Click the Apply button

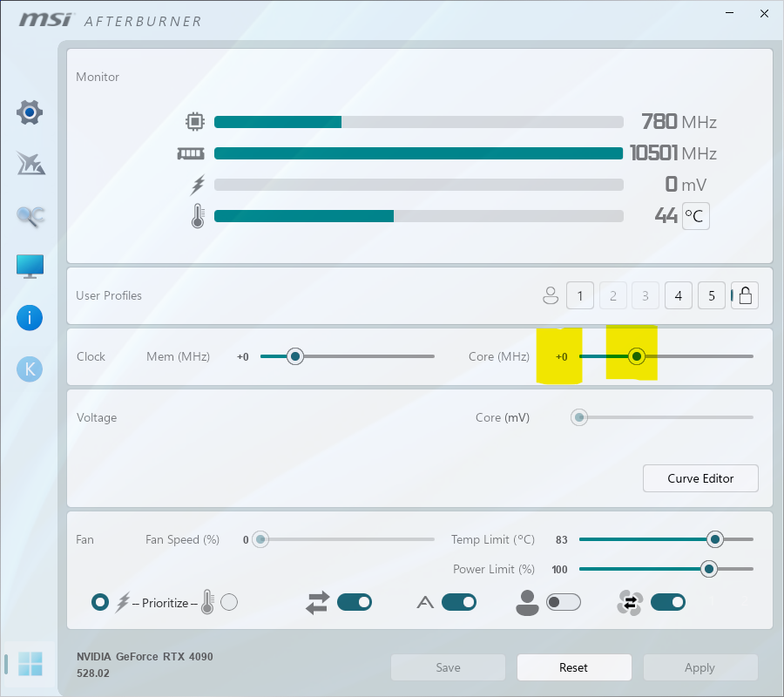pyautogui.click(x=700, y=667)
